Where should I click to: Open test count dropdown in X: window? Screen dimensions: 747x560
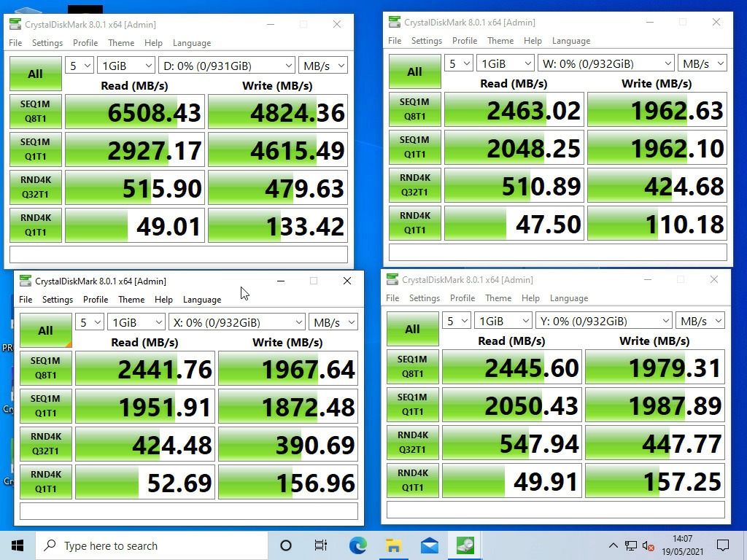tap(90, 322)
